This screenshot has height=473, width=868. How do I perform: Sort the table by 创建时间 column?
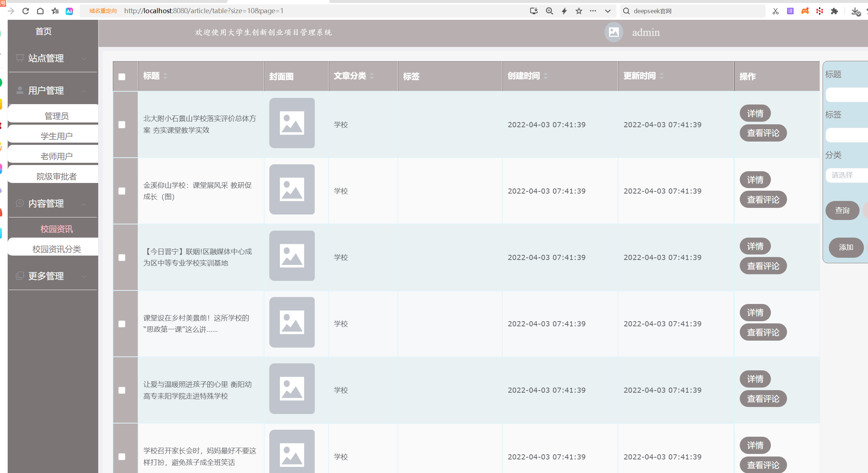point(546,76)
